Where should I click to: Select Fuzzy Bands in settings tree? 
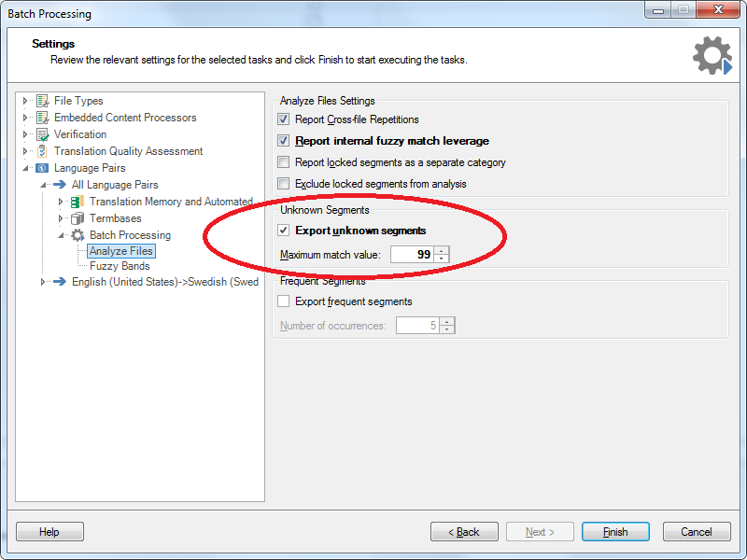pos(120,266)
